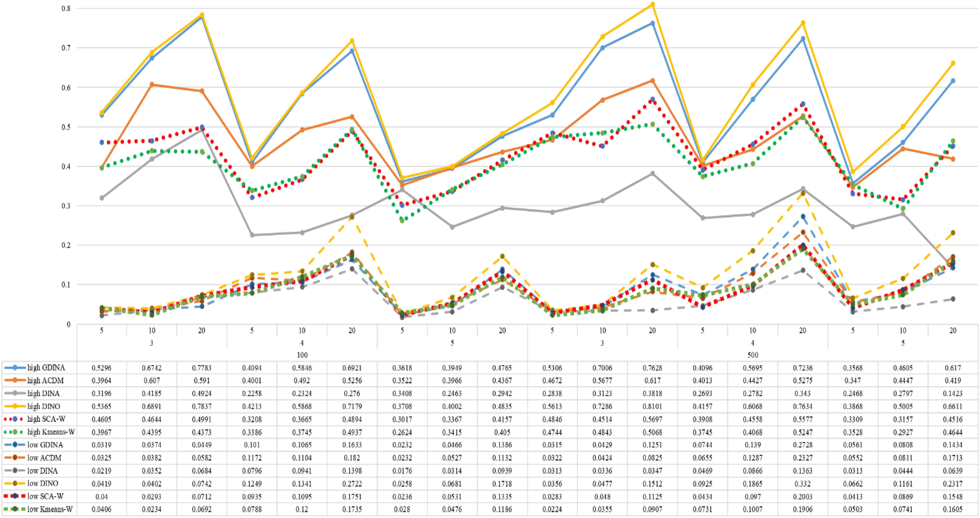Screen dimensions: 980x518
Task: Click the high SCA-W legend label
Action: pos(46,419)
